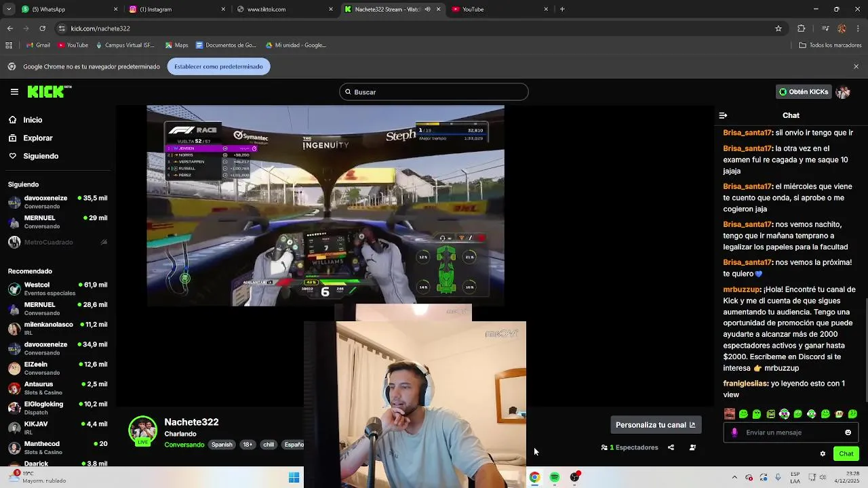Click Personaliza tu canal button

655,425
